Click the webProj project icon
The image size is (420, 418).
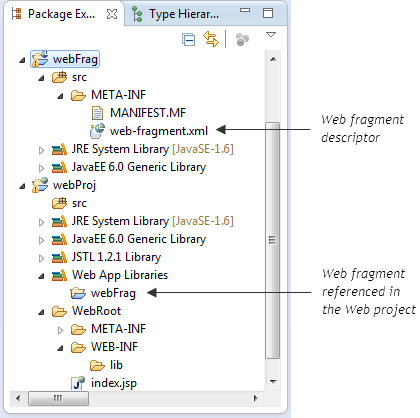click(40, 185)
